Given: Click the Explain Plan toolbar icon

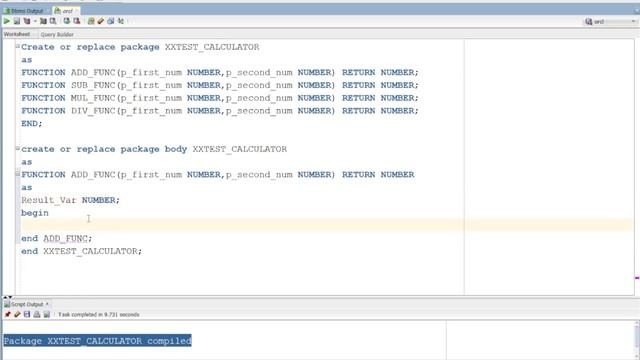Looking at the screenshot, I should tap(27, 21).
